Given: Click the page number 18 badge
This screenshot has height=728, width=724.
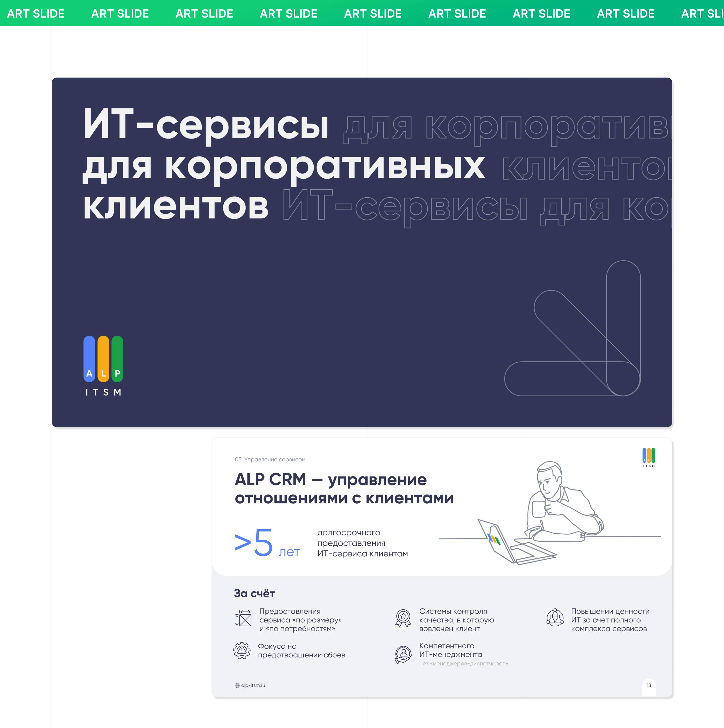Looking at the screenshot, I should (648, 685).
